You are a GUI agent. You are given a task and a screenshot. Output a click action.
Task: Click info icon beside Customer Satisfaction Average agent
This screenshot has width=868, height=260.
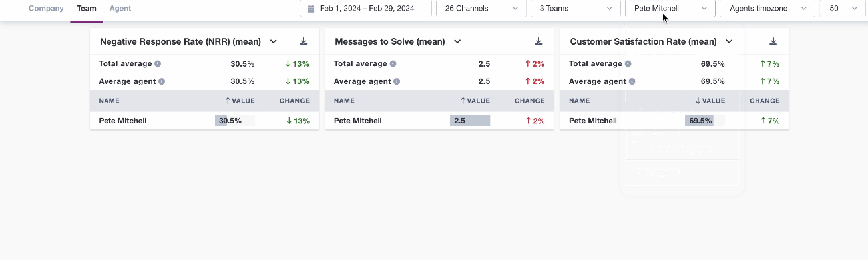[632, 81]
